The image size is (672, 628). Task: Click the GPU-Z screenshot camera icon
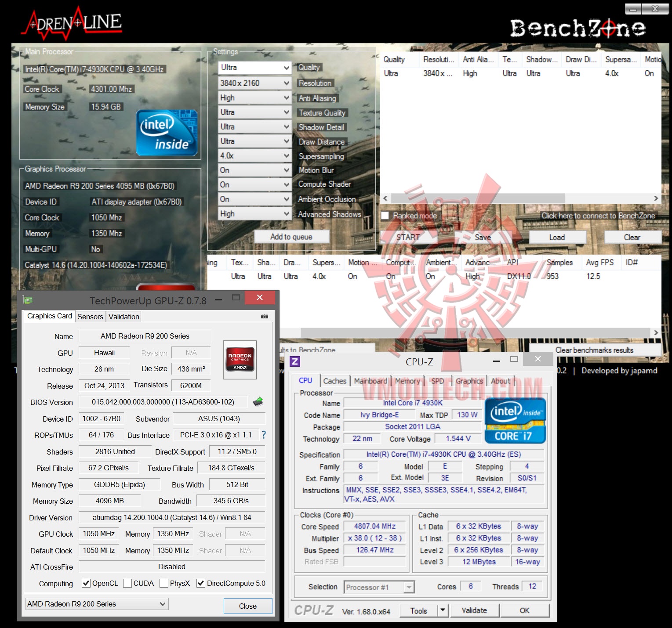(x=265, y=316)
